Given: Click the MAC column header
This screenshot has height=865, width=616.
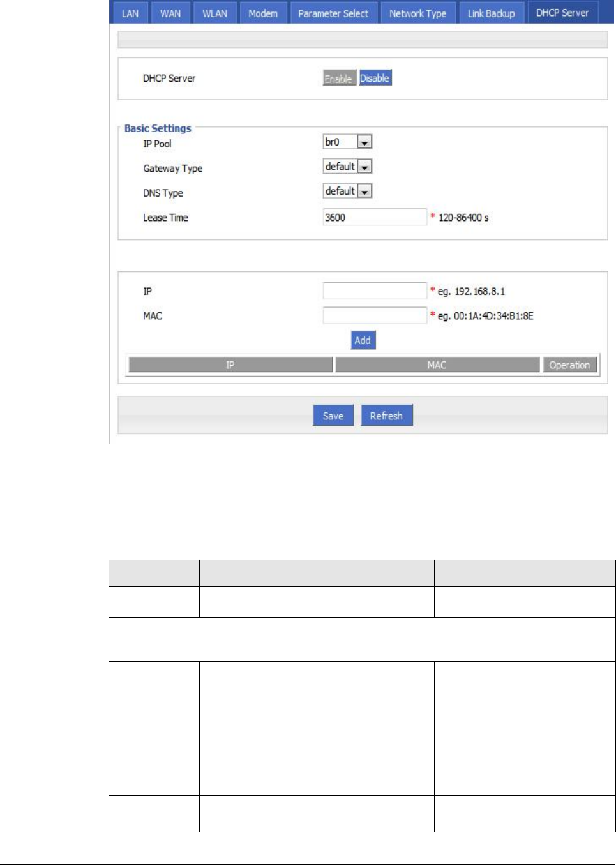Looking at the screenshot, I should pos(437,365).
